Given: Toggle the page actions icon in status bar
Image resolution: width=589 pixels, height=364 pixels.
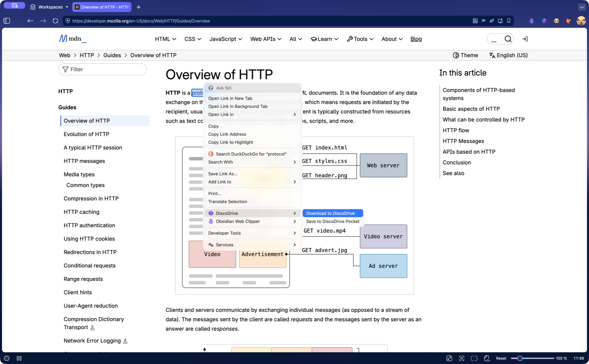Looking at the screenshot, I should (x=487, y=358).
